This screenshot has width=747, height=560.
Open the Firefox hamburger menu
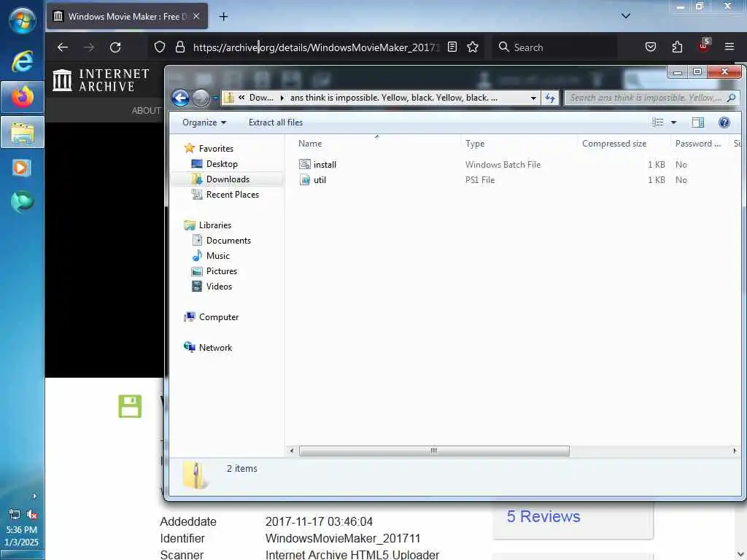pyautogui.click(x=729, y=47)
